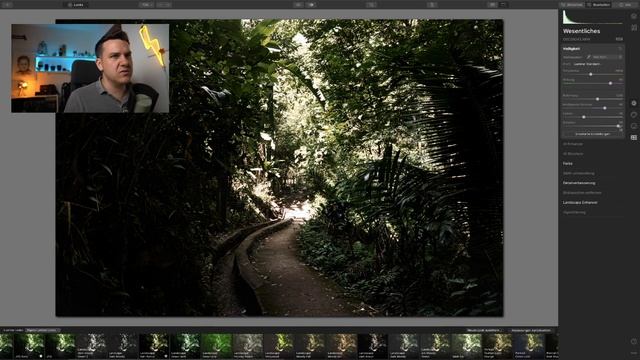Open the crop tool in the top bar

(x=371, y=4)
